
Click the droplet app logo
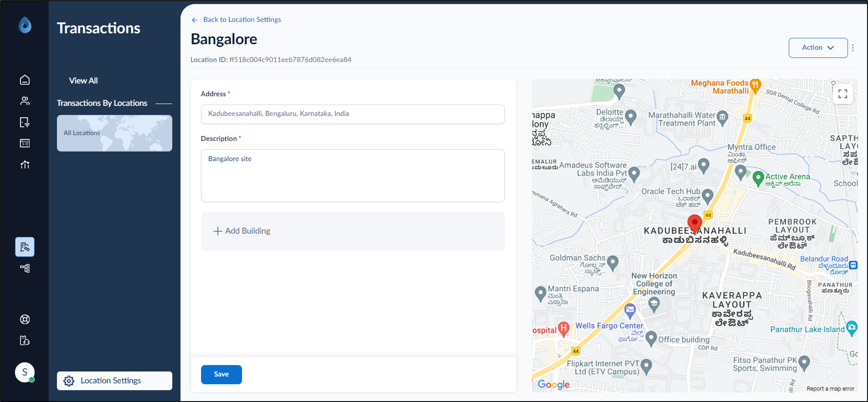pos(25,25)
